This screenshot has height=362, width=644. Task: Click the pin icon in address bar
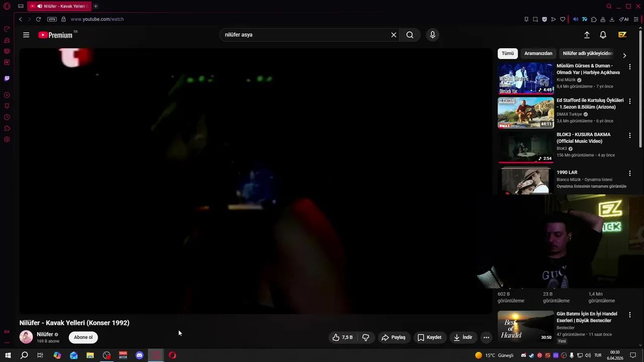(526, 19)
